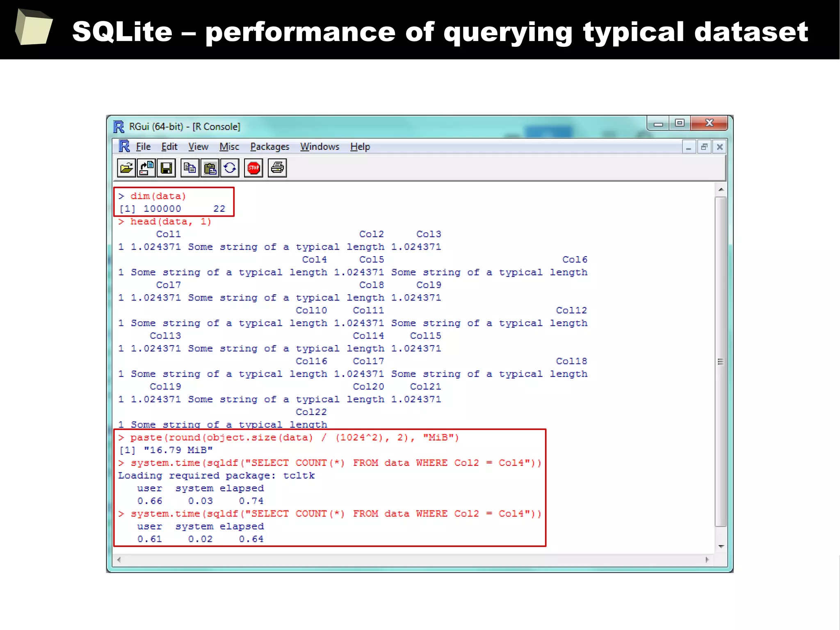Image resolution: width=840 pixels, height=630 pixels.
Task: Open the Packages menu
Action: (x=269, y=147)
